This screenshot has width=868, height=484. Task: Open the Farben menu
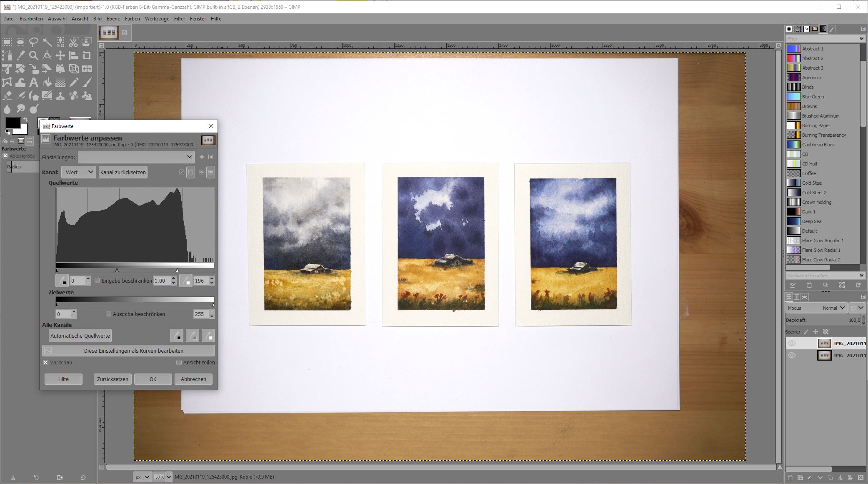tap(133, 19)
